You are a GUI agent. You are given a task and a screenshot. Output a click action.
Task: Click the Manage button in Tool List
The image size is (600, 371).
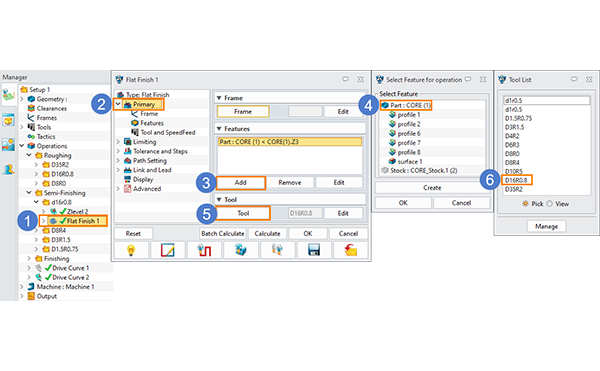[x=546, y=226]
